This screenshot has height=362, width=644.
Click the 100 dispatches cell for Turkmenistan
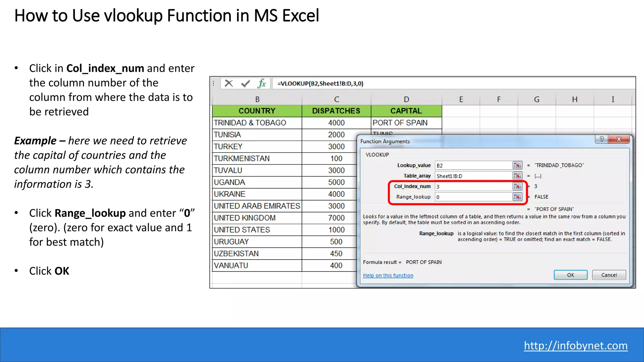[x=330, y=159]
